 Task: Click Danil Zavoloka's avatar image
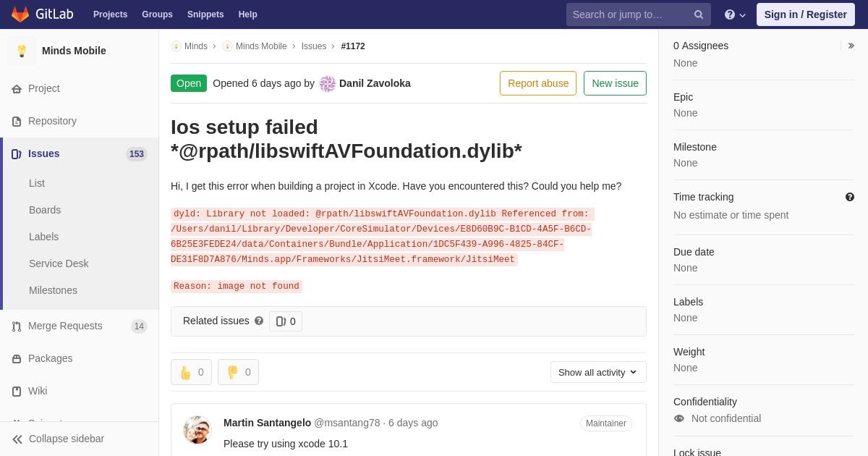(x=328, y=84)
